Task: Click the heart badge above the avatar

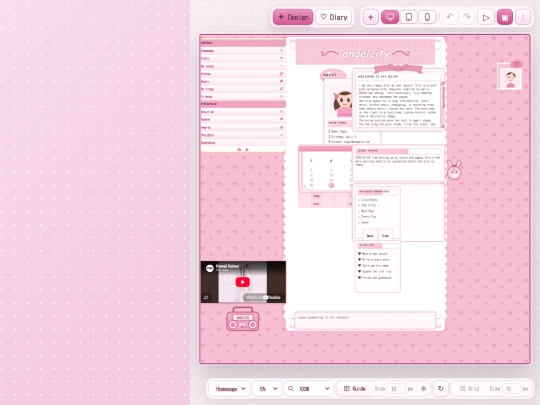Action: click(x=516, y=64)
